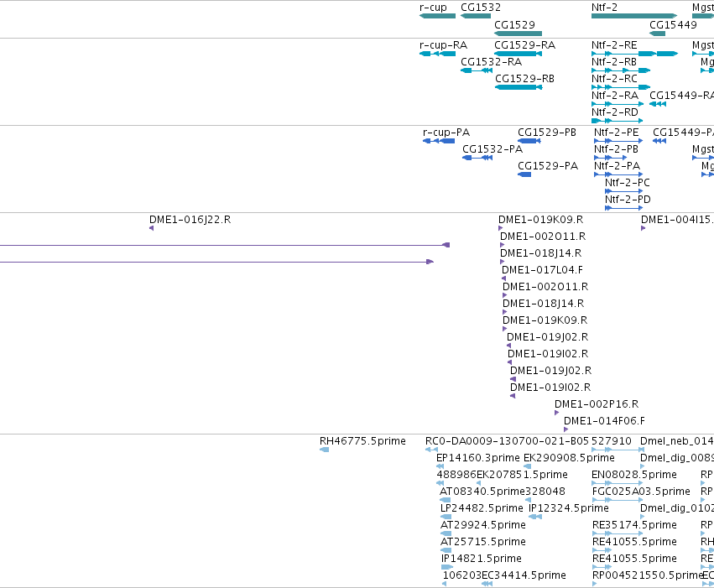Click the CG1529-RA transcript
Screen dimensions: 714x588
pyautogui.click(x=518, y=54)
